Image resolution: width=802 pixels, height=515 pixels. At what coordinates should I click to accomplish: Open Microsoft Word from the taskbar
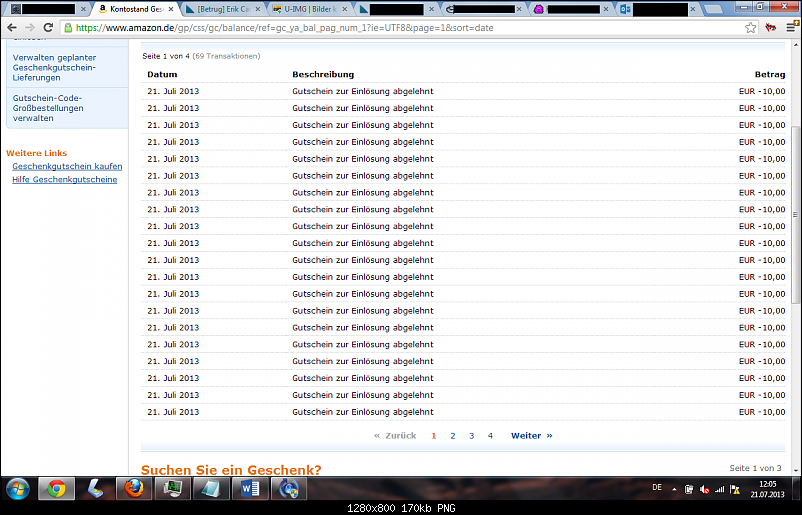(x=249, y=488)
